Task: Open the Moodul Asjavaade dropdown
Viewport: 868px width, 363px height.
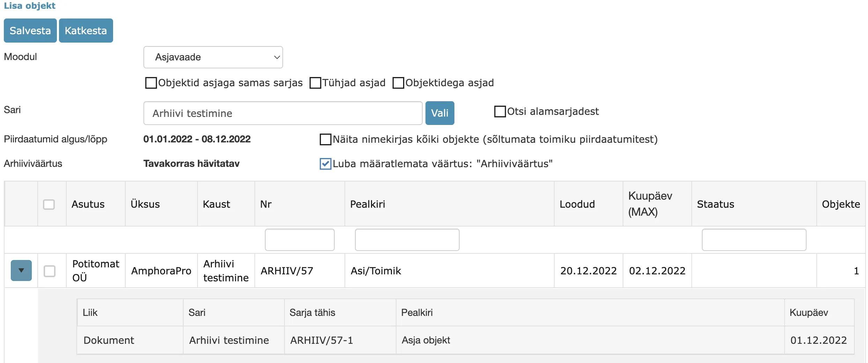Action: [x=213, y=57]
